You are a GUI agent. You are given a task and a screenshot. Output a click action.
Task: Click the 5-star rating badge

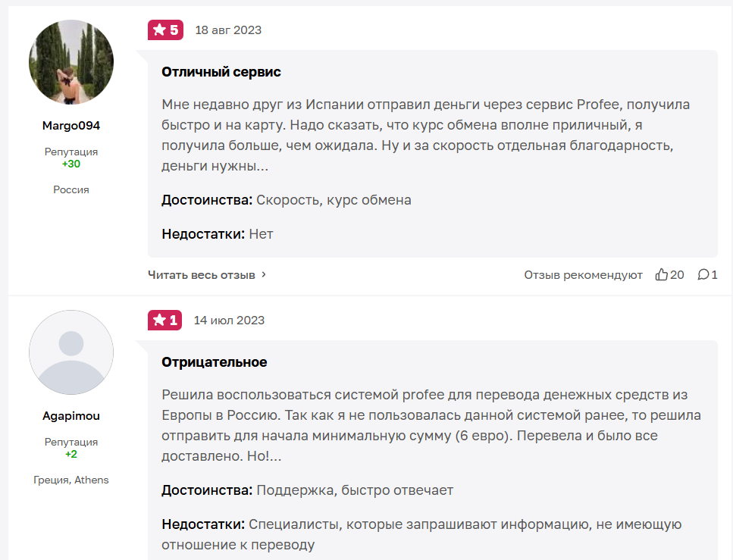pyautogui.click(x=165, y=30)
